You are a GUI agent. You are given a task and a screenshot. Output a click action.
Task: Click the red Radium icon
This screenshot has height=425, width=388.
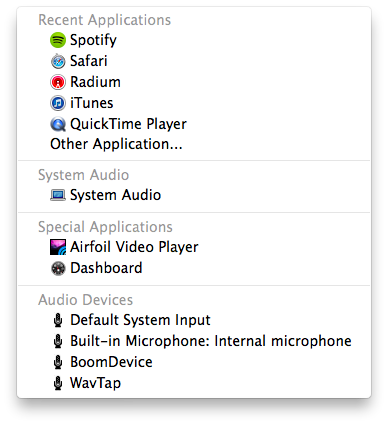pyautogui.click(x=58, y=82)
